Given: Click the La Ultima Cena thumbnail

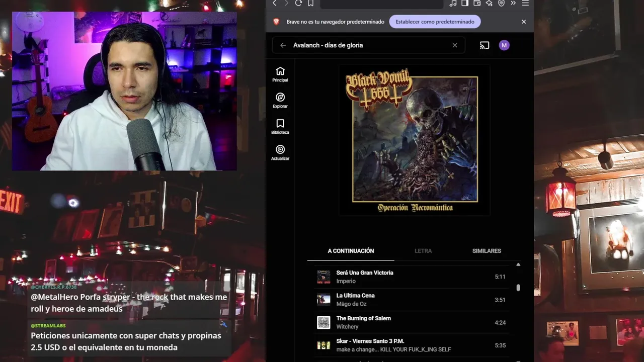Looking at the screenshot, I should (324, 300).
